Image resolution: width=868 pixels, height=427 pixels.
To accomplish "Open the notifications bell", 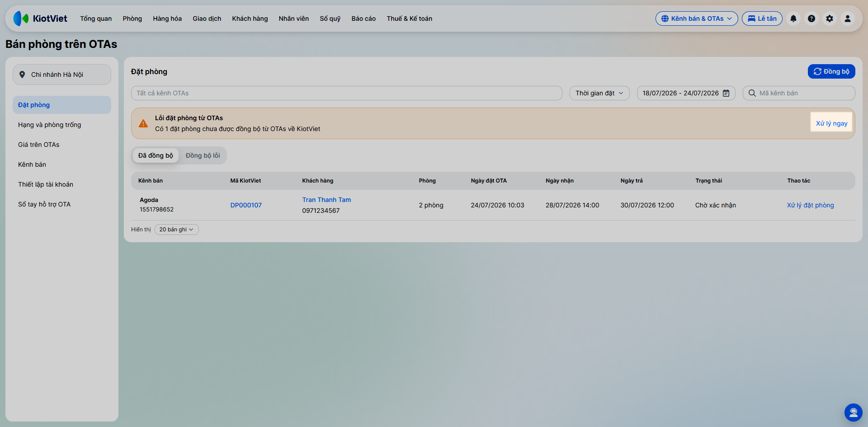I will coord(793,19).
